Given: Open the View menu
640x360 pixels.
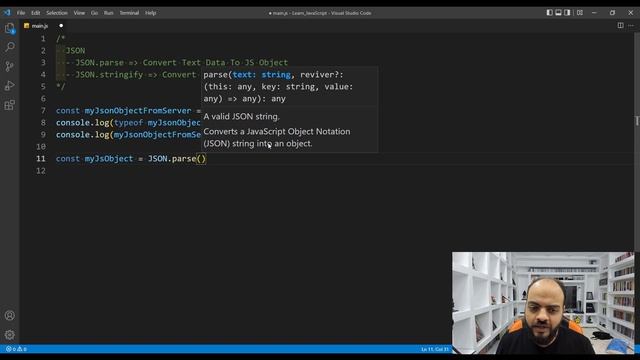Looking at the screenshot, I should (x=79, y=13).
